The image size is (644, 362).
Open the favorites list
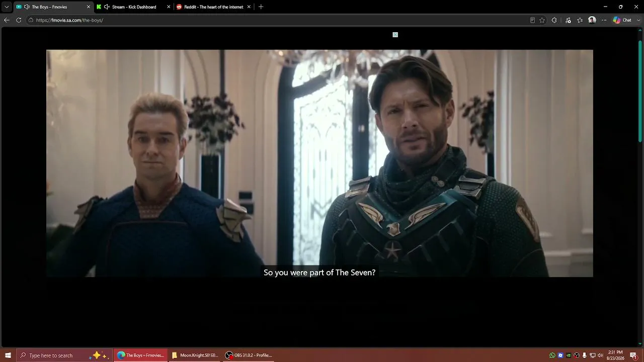click(580, 20)
